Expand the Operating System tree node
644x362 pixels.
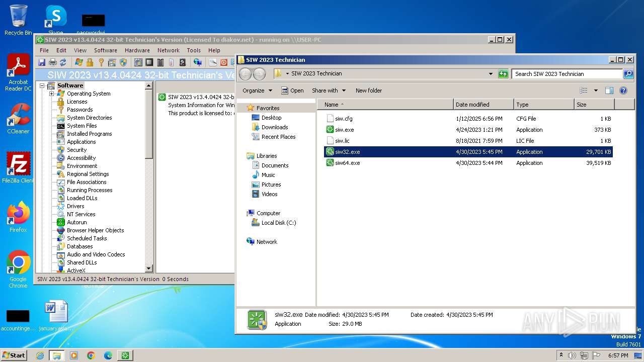coord(51,94)
